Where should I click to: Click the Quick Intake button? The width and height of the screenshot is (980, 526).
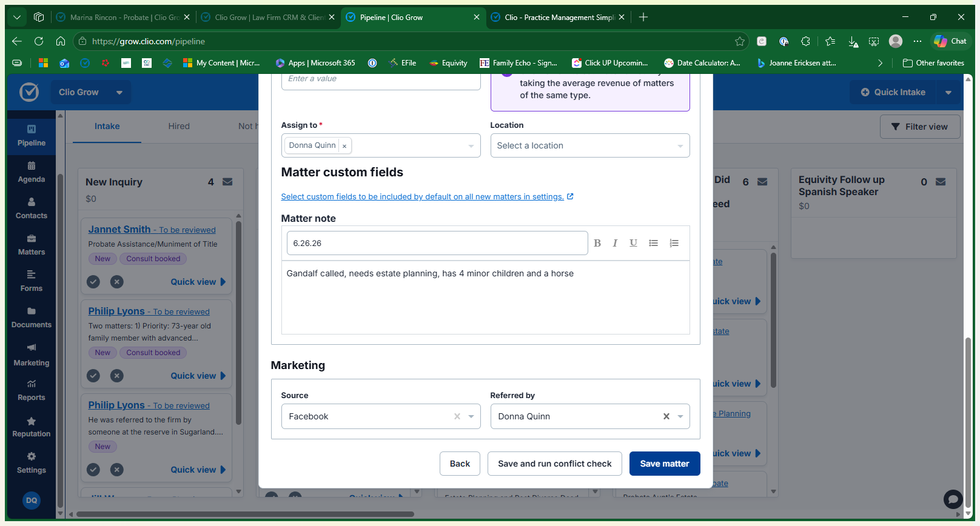pyautogui.click(x=893, y=92)
